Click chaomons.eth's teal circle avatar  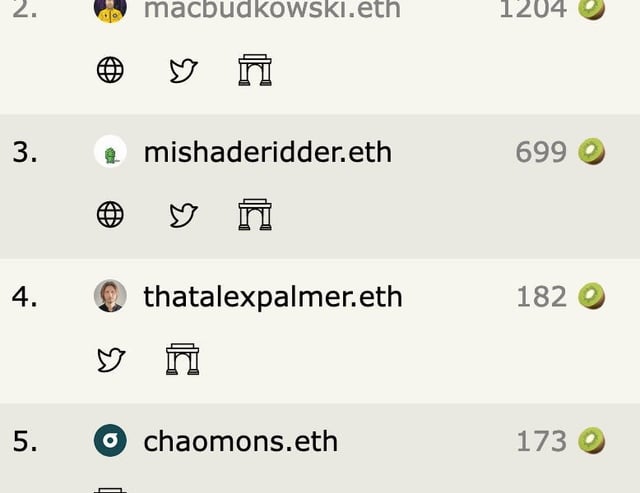(110, 440)
